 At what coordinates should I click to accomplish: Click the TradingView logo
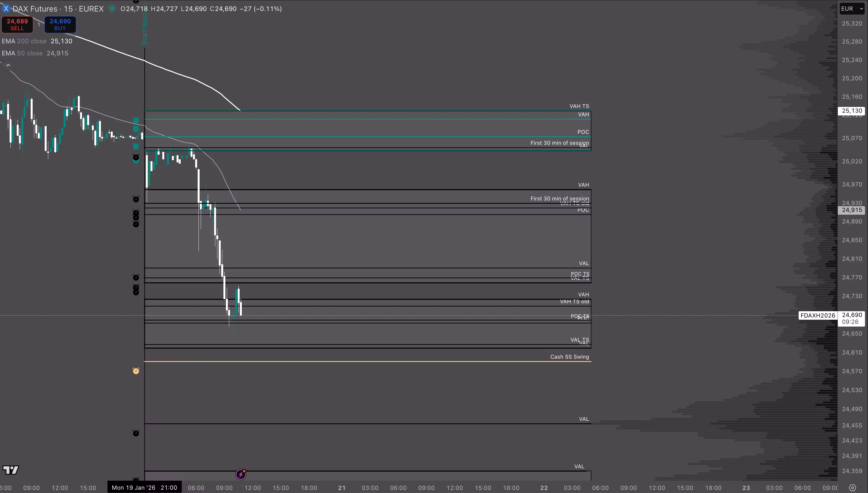pos(10,470)
